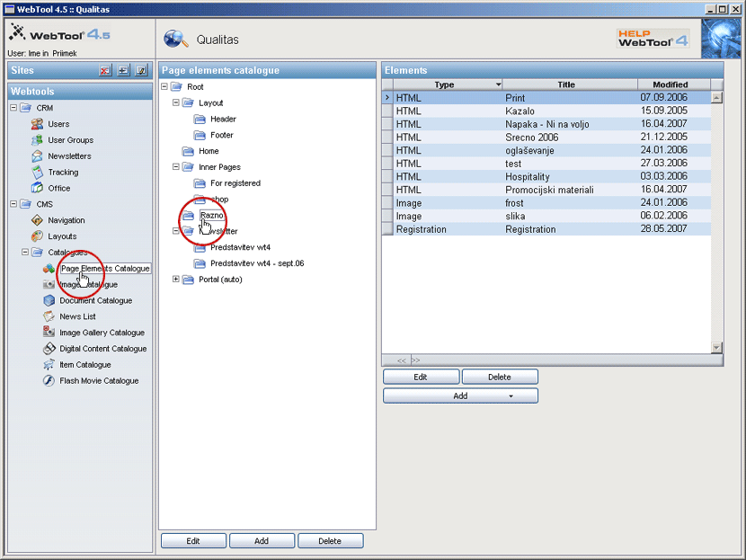Open the Add dropdown under Elements
This screenshot has width=746, height=560.
460,396
